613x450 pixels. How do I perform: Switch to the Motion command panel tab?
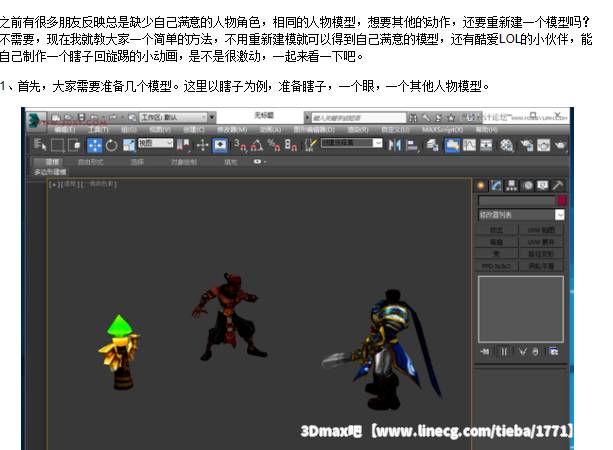click(x=528, y=186)
